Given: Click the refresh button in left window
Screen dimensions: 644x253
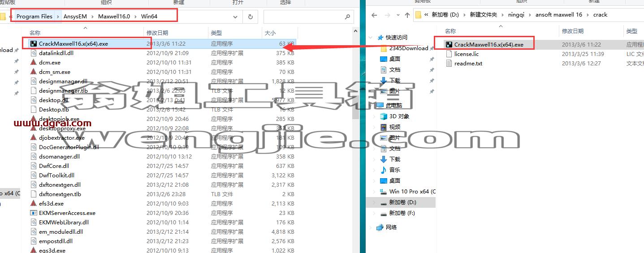Looking at the screenshot, I should point(250,17).
